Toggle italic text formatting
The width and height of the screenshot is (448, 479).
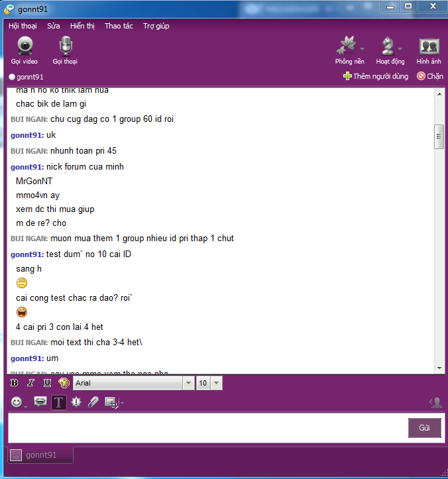(x=30, y=383)
